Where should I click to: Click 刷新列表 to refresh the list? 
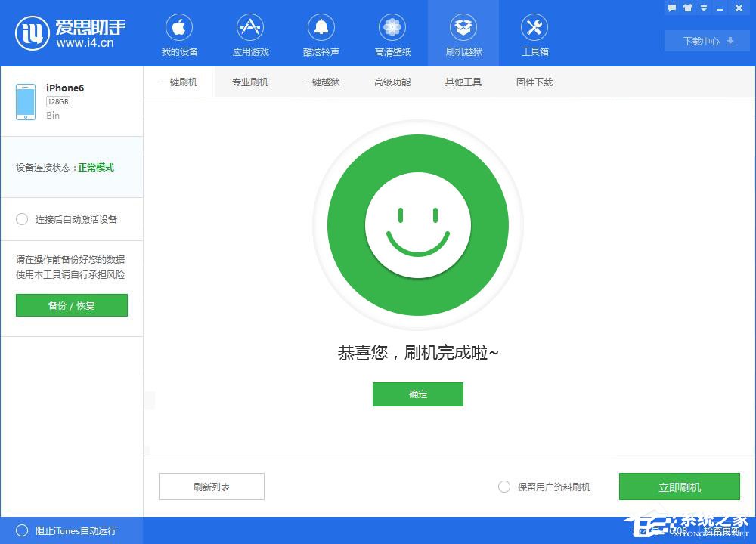(x=211, y=486)
